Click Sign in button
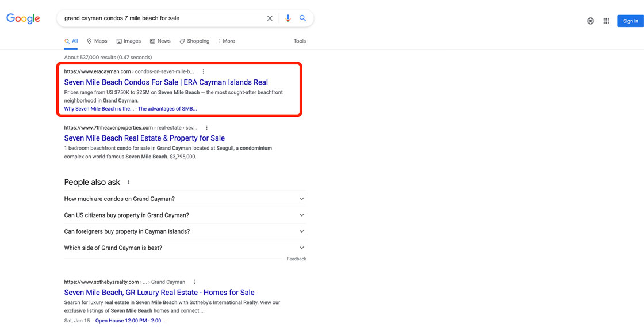 tap(630, 21)
